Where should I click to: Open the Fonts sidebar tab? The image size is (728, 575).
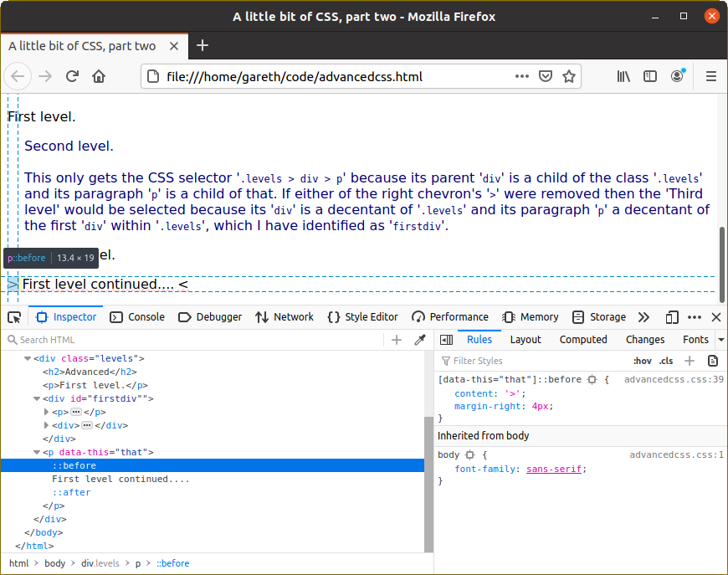coord(695,340)
